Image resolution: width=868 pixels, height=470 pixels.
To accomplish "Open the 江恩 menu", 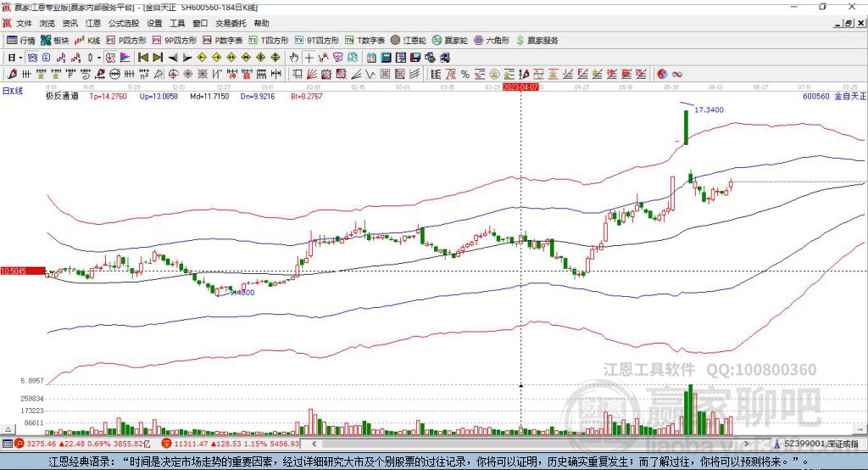I will (x=93, y=23).
